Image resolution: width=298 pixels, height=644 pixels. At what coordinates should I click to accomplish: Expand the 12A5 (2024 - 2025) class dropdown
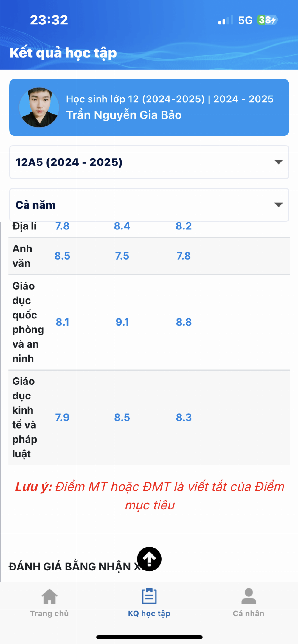[x=149, y=162]
